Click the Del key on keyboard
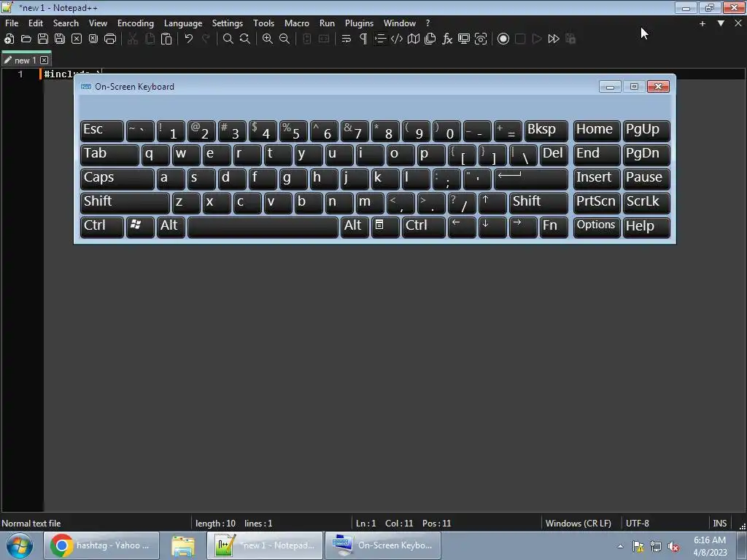The width and height of the screenshot is (747, 560). [554, 155]
